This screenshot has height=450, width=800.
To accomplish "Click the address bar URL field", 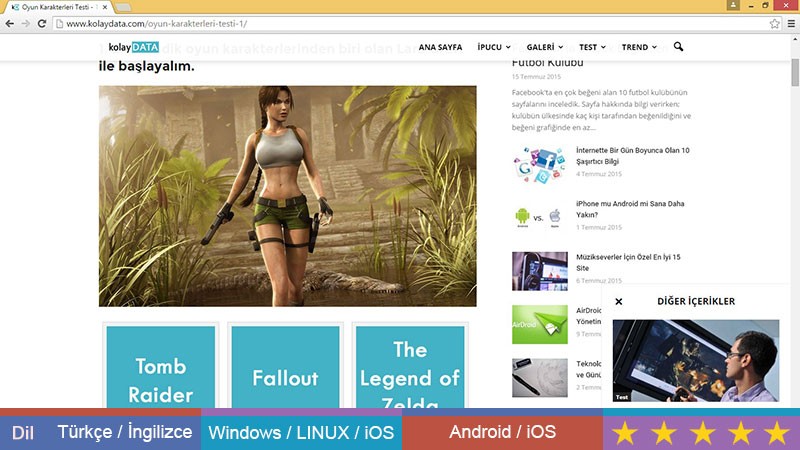I will pos(411,23).
